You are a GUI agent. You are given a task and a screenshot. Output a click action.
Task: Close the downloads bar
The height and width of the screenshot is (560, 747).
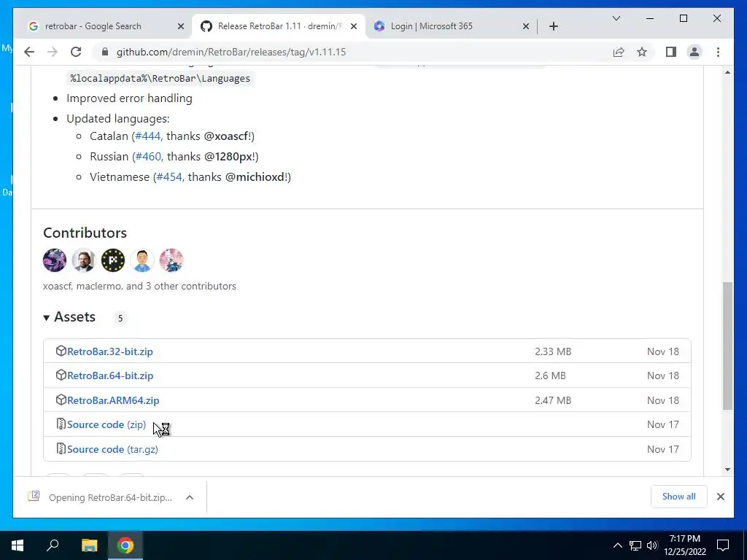pyautogui.click(x=720, y=497)
